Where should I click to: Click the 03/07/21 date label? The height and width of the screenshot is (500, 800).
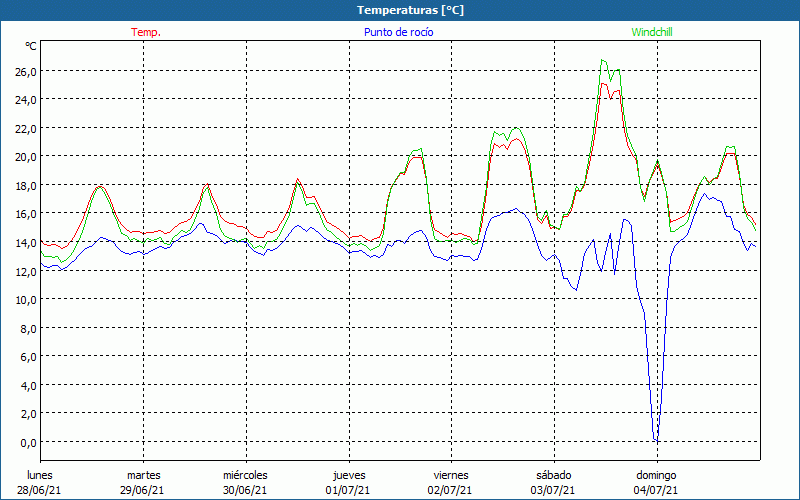click(x=553, y=490)
